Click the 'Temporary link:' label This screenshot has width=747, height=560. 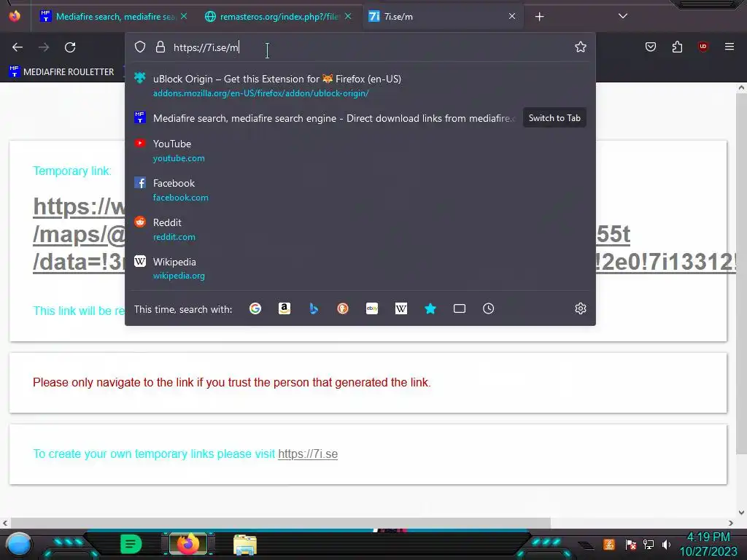(x=72, y=171)
